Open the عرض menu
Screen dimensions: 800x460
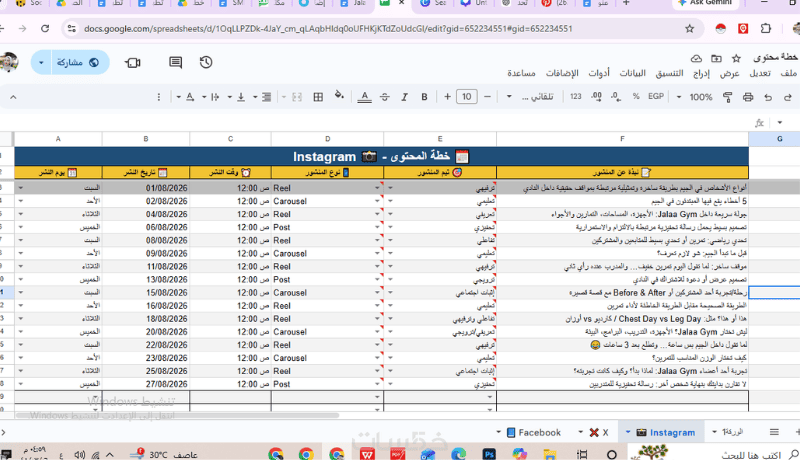(x=730, y=73)
